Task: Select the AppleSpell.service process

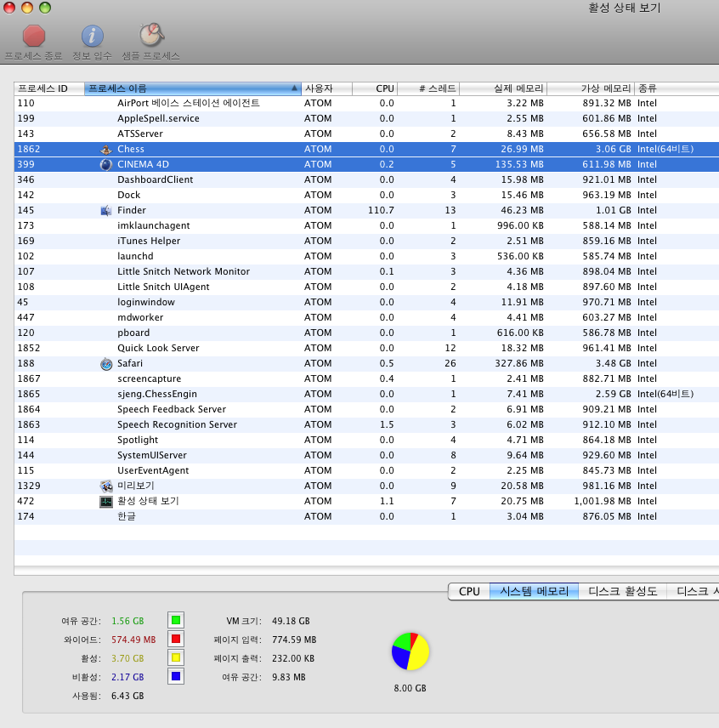Action: click(366, 118)
